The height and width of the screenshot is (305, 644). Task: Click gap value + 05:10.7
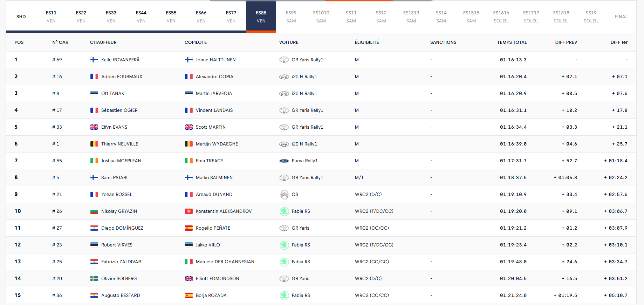click(616, 295)
